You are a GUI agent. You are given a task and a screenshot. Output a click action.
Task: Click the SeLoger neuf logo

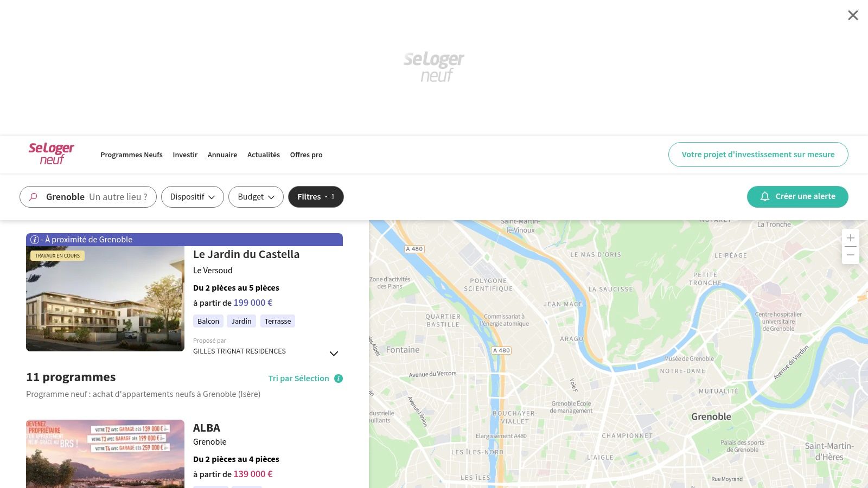click(x=52, y=154)
